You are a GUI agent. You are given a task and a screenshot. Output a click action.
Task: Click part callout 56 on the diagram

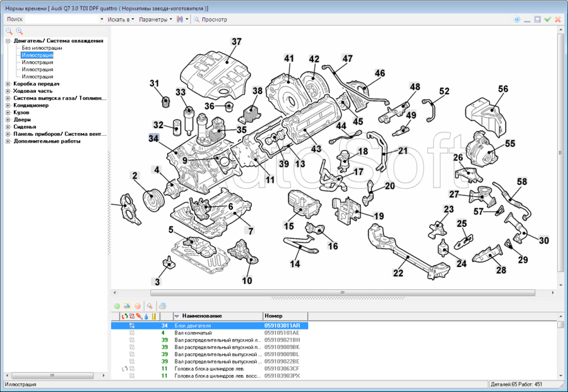tap(503, 89)
